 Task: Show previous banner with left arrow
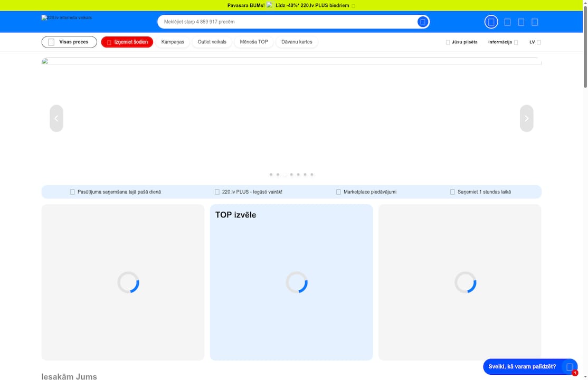(56, 118)
